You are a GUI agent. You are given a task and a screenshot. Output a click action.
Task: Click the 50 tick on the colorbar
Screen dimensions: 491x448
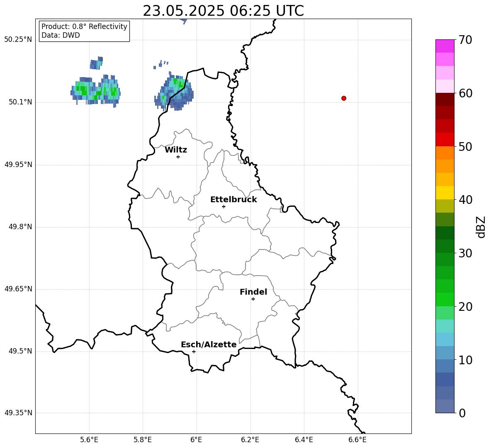(465, 147)
